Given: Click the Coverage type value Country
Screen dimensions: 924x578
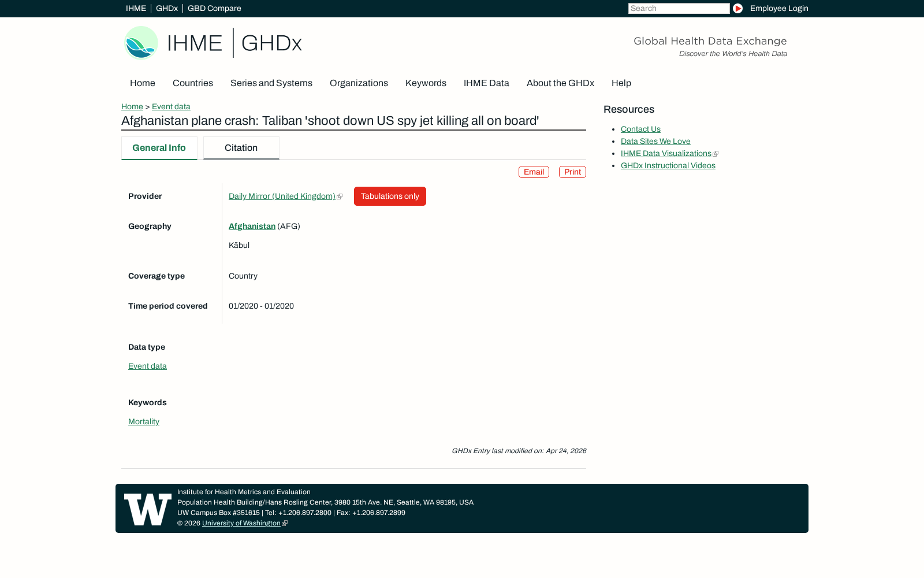Looking at the screenshot, I should (x=243, y=276).
